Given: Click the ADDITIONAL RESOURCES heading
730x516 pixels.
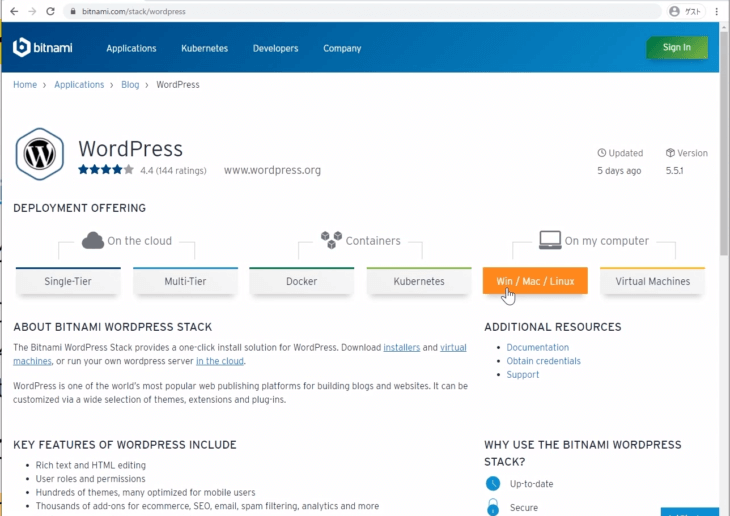Looking at the screenshot, I should click(x=553, y=327).
